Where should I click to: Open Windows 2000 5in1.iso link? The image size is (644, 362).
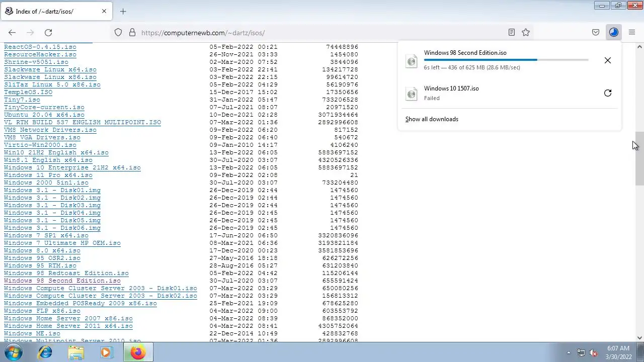point(46,183)
